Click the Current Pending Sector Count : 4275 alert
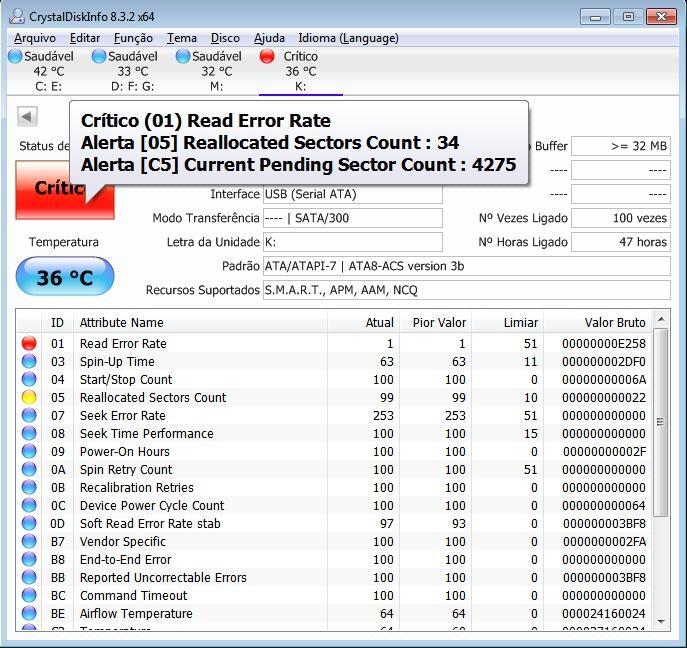687x648 pixels. click(x=298, y=165)
